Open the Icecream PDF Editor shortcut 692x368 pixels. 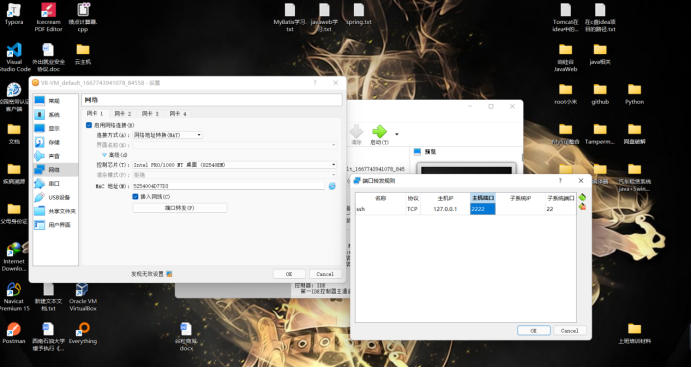(x=49, y=17)
